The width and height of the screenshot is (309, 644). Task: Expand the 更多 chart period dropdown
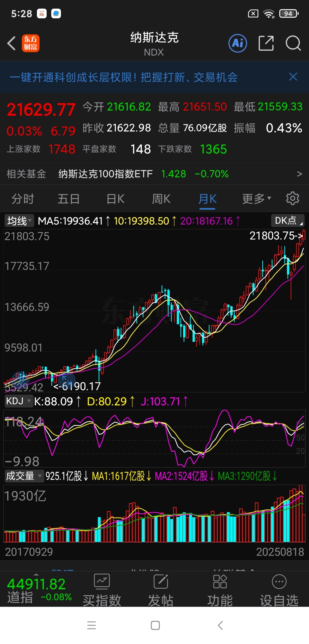[256, 198]
